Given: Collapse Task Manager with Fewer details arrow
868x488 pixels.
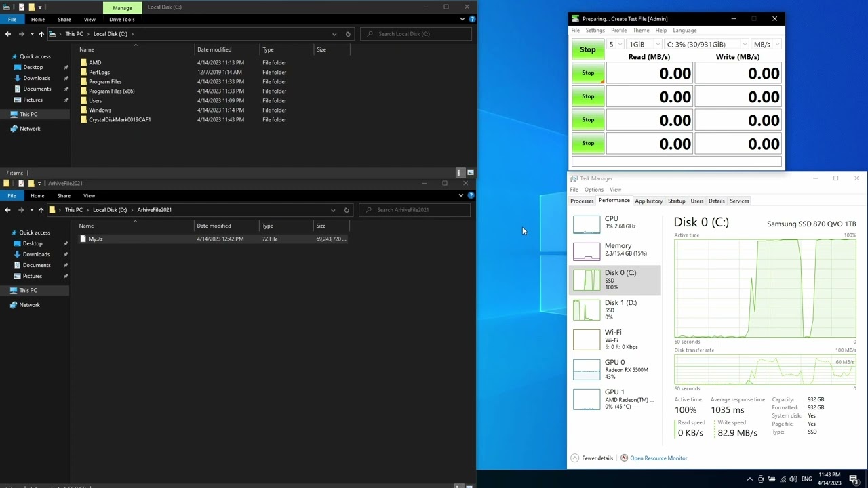Looking at the screenshot, I should (x=574, y=458).
